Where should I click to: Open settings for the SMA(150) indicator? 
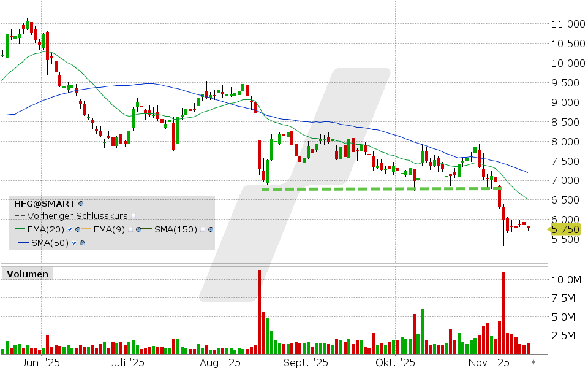click(x=210, y=230)
